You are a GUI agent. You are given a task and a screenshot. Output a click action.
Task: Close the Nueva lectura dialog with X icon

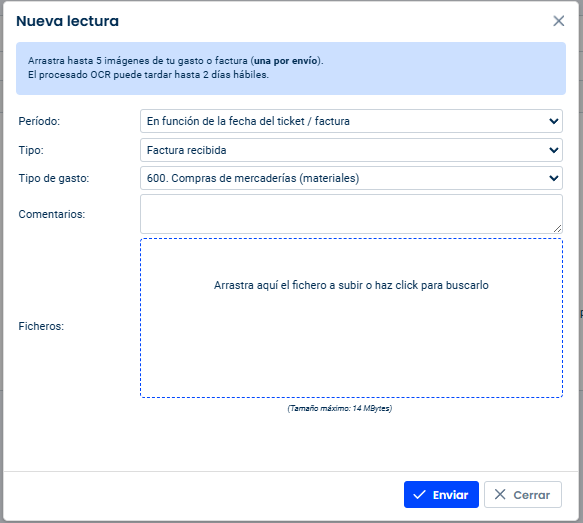[558, 21]
